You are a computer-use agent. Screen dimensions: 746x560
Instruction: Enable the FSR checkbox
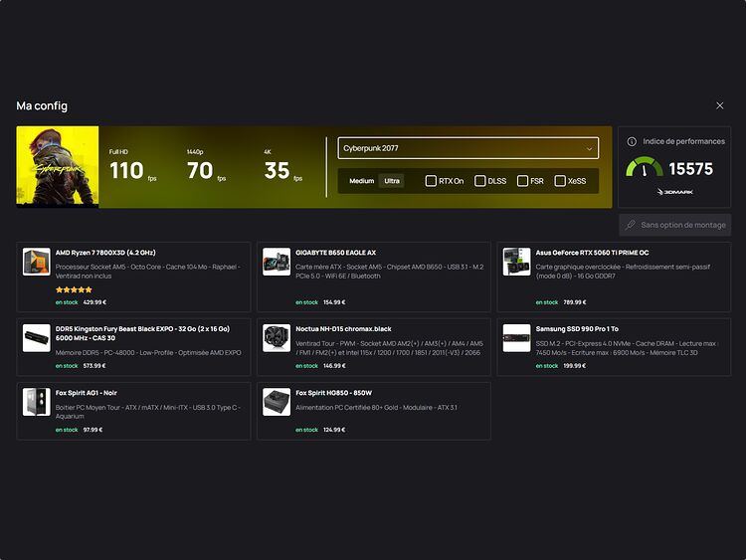[522, 181]
